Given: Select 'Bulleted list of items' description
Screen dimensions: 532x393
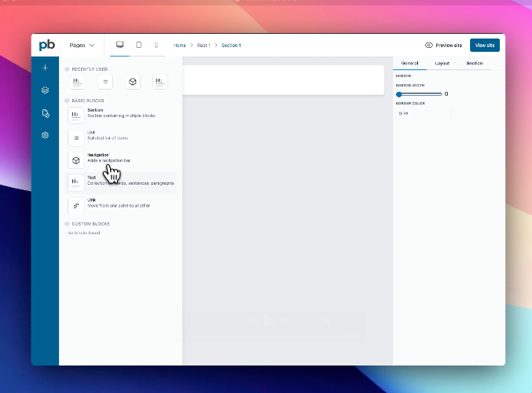Looking at the screenshot, I should tap(108, 138).
